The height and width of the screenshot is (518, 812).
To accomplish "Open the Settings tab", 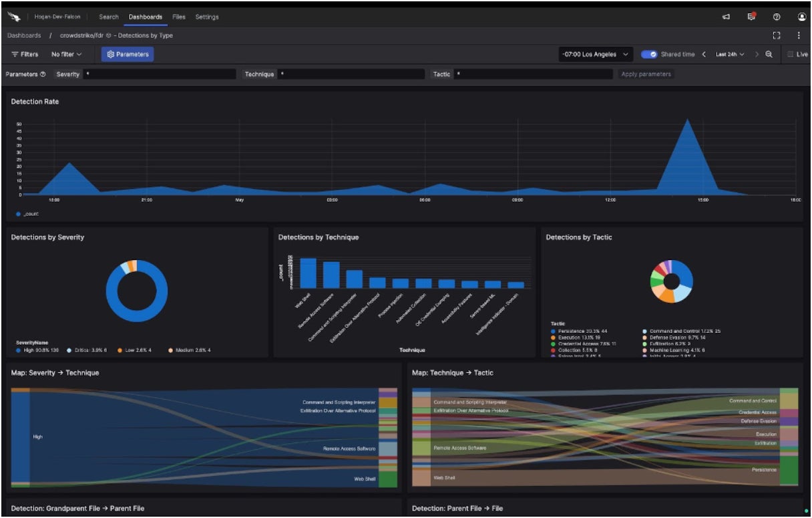I will pyautogui.click(x=207, y=17).
